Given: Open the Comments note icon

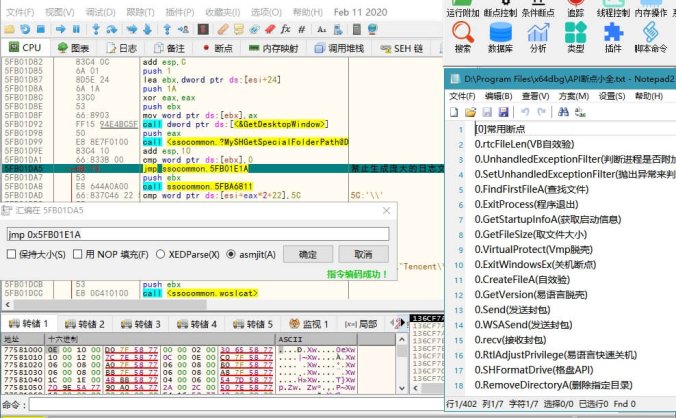Looking at the screenshot, I should tap(238, 29).
